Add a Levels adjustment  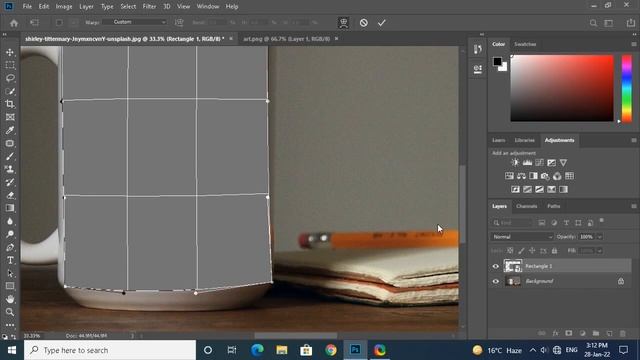tap(527, 162)
